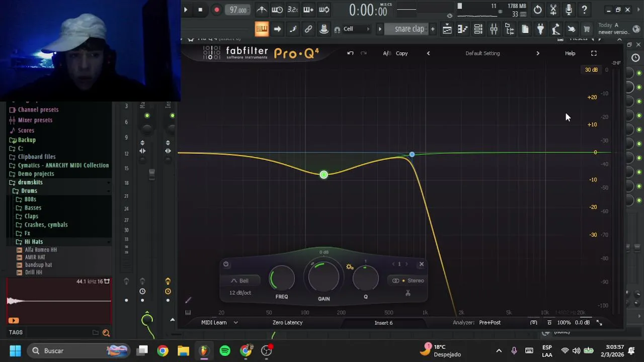The height and width of the screenshot is (362, 644).
Task: Open the Playlist view icon
Action: click(x=447, y=29)
